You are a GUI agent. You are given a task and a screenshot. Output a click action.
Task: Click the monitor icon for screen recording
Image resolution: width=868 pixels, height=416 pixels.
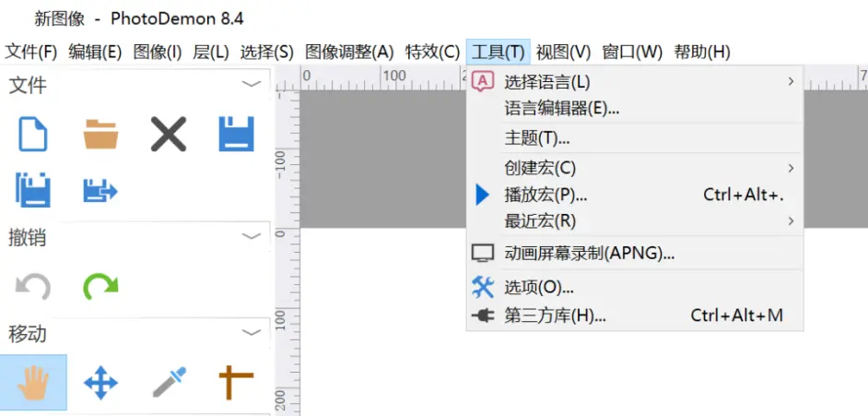[482, 255]
